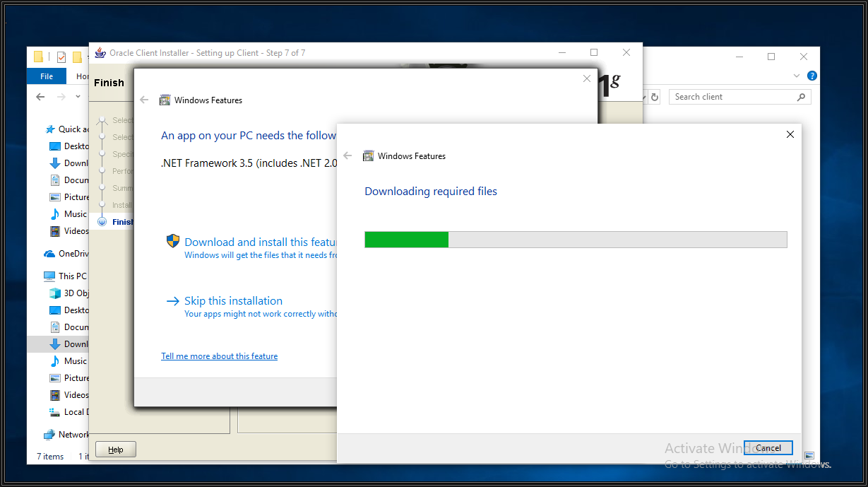The width and height of the screenshot is (868, 487).
Task: Close the front Windows Features download dialog
Action: point(790,134)
